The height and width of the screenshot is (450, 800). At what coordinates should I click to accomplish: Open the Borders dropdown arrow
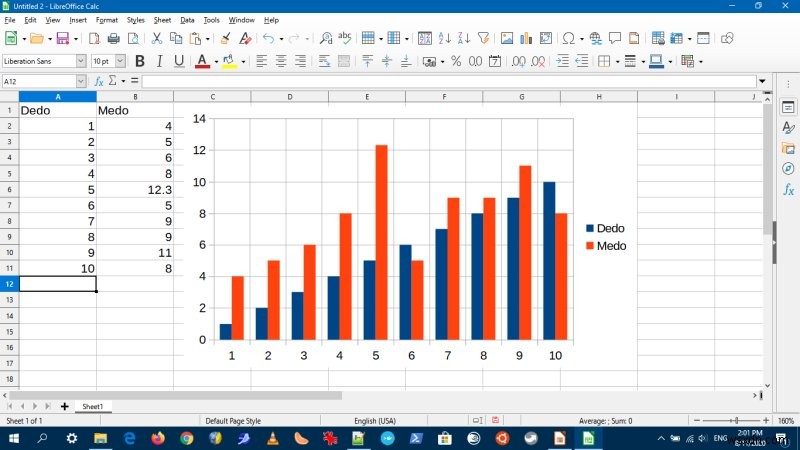617,62
